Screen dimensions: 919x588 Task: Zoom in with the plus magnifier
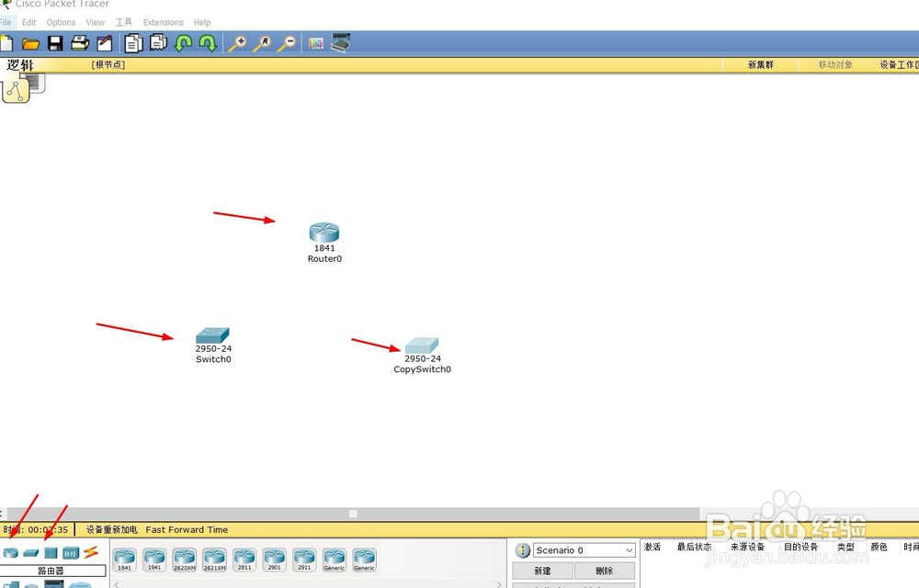237,43
